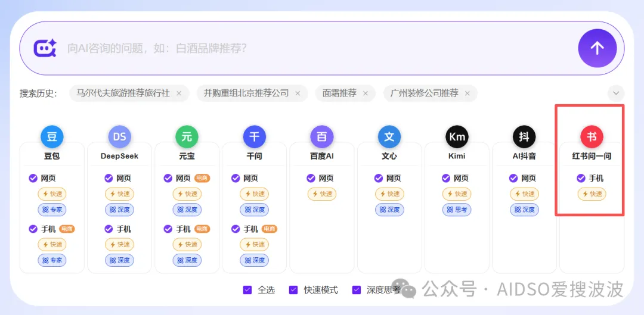Uncheck 手机 under 千问
The image size is (644, 315).
click(236, 229)
